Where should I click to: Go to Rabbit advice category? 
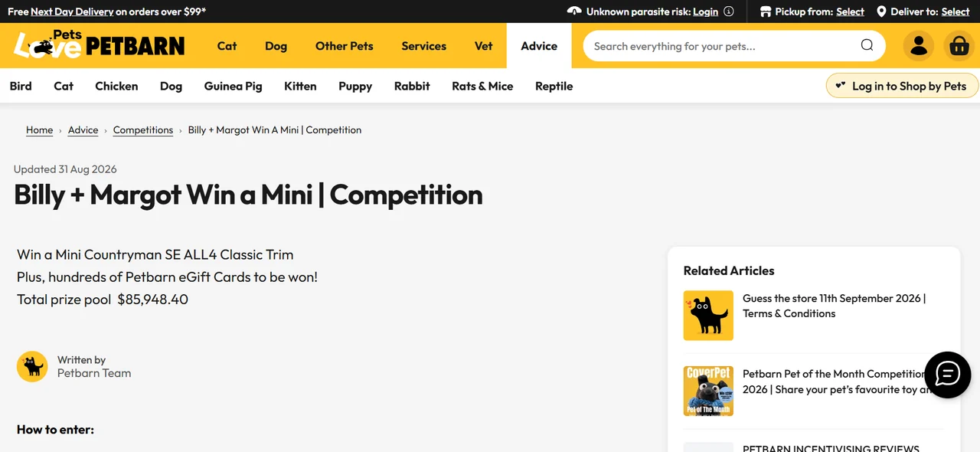tap(412, 86)
